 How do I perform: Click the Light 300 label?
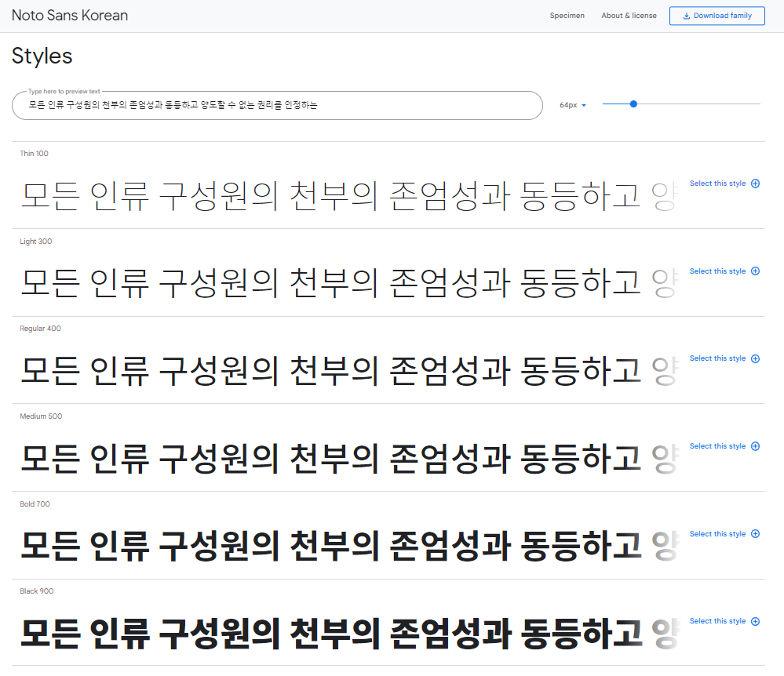click(x=35, y=242)
